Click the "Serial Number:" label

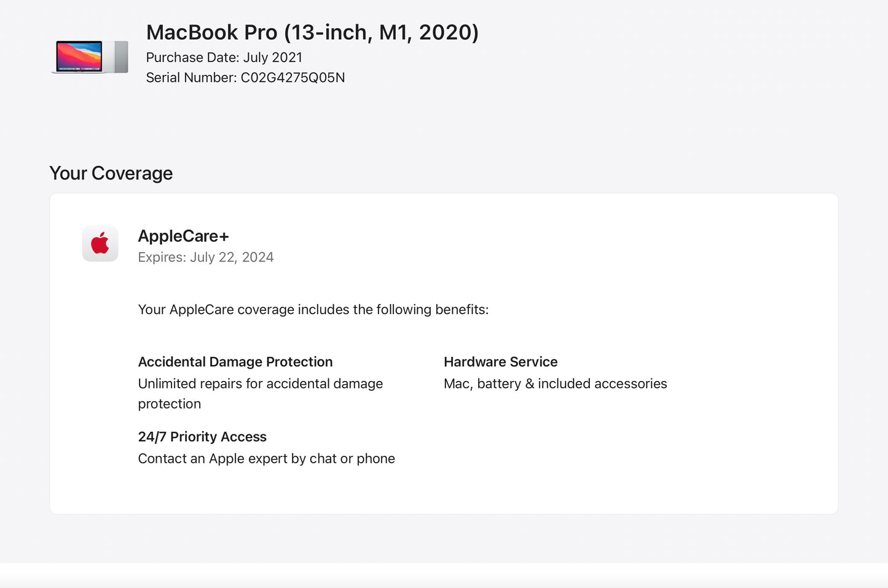pos(191,78)
